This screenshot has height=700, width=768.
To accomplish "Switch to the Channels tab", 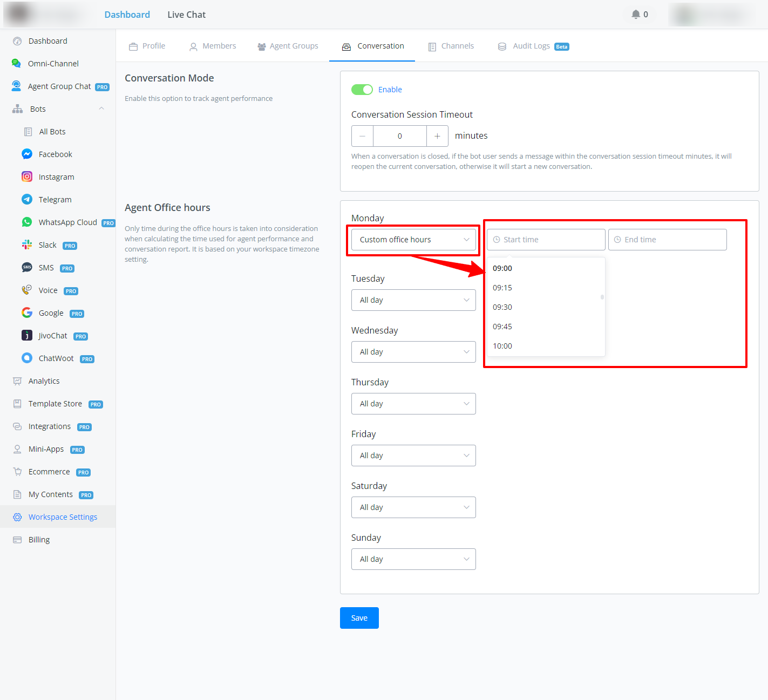I will 451,46.
